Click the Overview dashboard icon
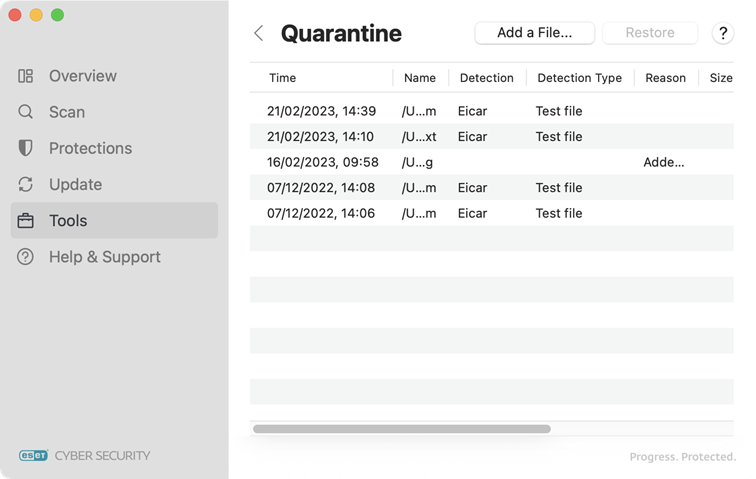The height and width of the screenshot is (479, 756). tap(26, 76)
